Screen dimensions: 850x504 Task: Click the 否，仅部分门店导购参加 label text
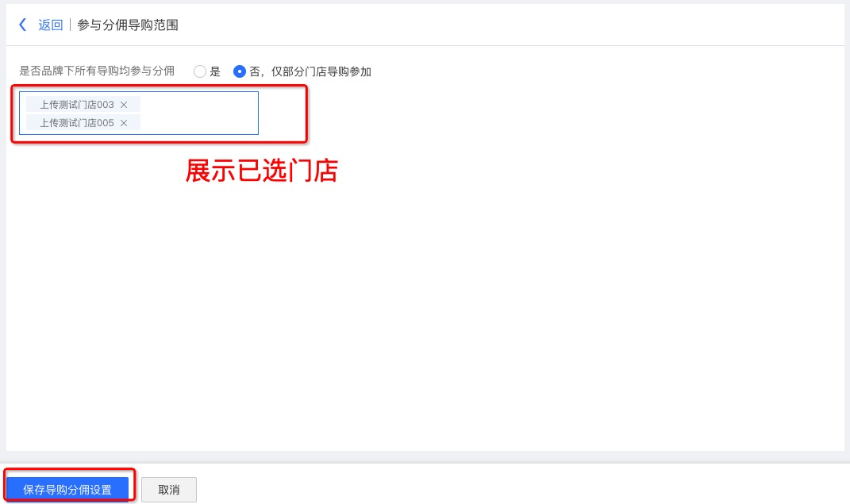pyautogui.click(x=310, y=71)
